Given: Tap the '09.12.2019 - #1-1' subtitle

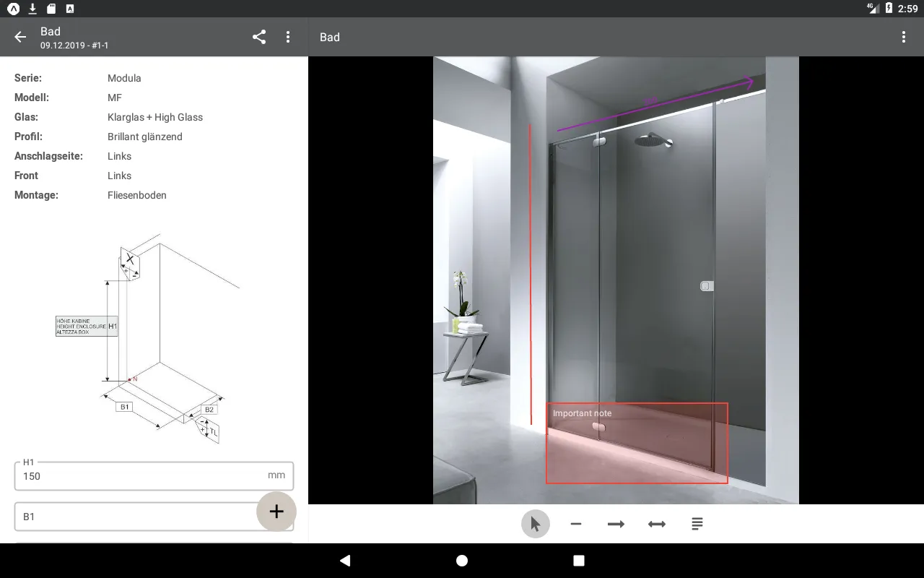Looking at the screenshot, I should coord(74,46).
